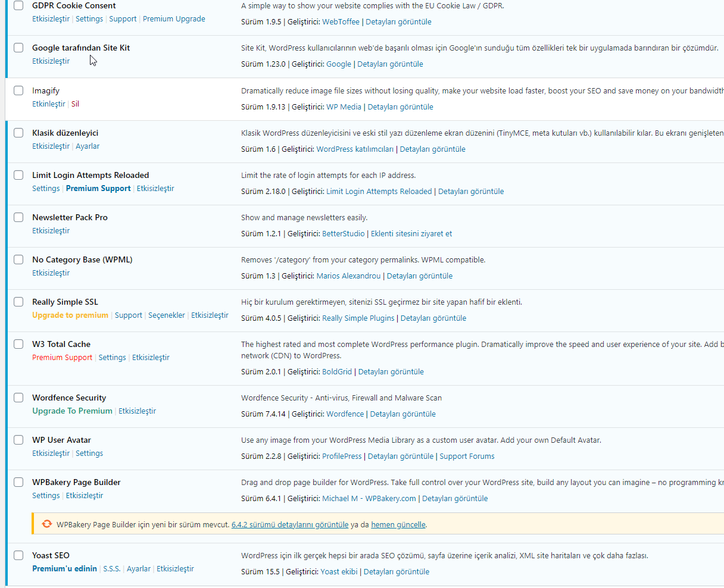Deactivate Limit Login Attempts Reloaded plugin
The width and height of the screenshot is (724, 588).
click(x=155, y=188)
